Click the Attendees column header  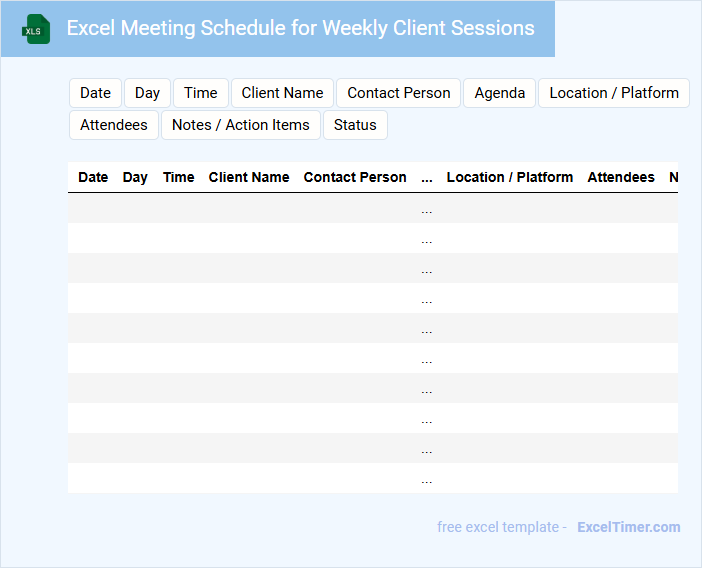[x=621, y=177]
